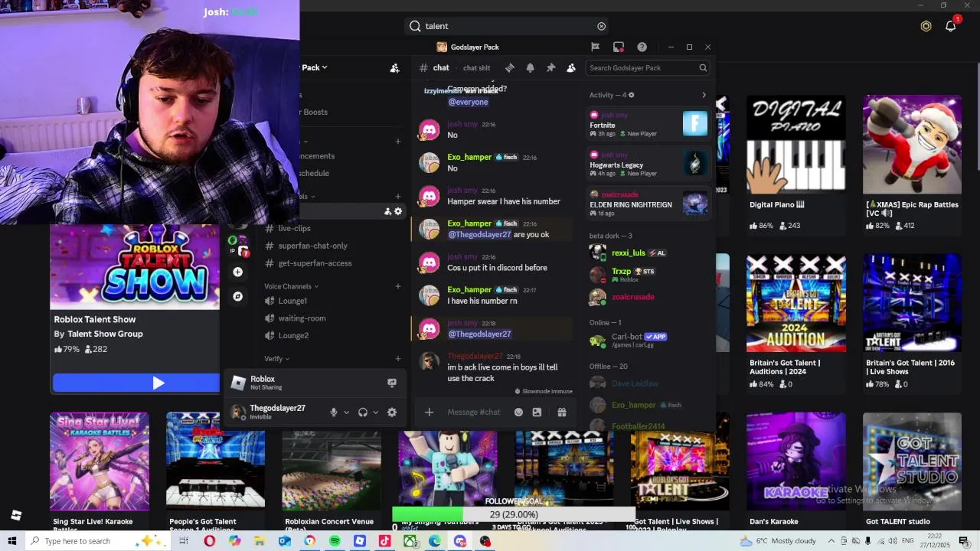Click rexxi_luls in member list
The height and width of the screenshot is (551, 980).
tap(629, 253)
